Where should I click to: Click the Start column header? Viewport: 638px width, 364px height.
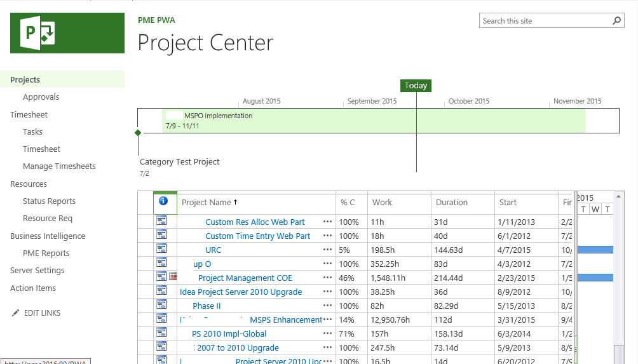508,202
